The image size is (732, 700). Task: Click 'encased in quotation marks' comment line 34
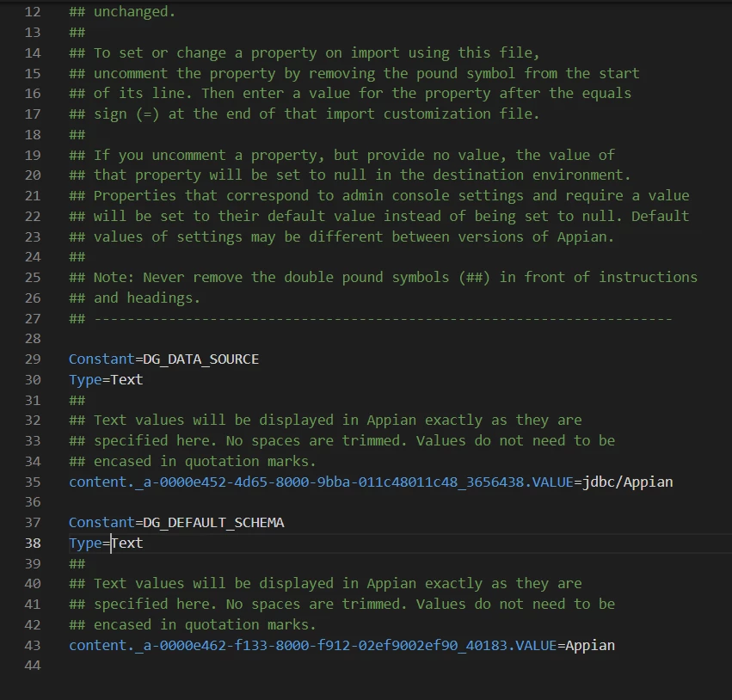[193, 461]
